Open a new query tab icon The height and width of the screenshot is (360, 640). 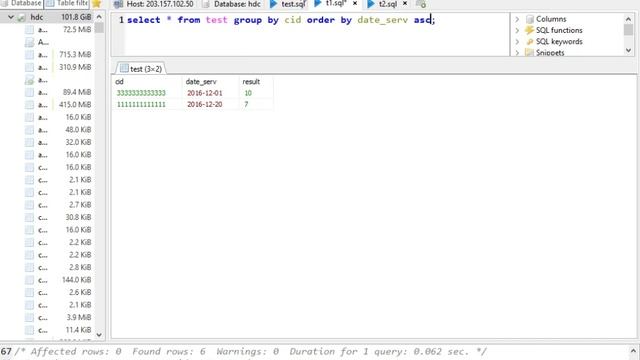click(421, 4)
